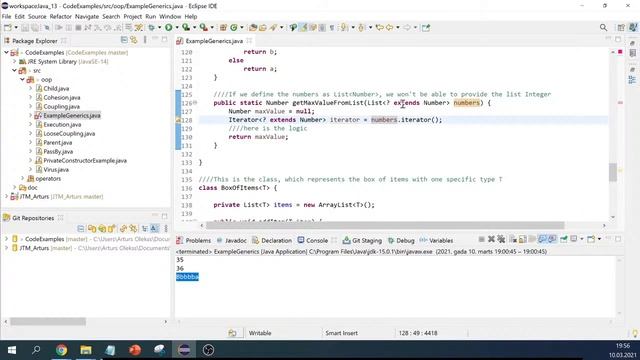640x360 pixels.
Task: Open the Debug button dropdown arrow
Action: pos(159,27)
